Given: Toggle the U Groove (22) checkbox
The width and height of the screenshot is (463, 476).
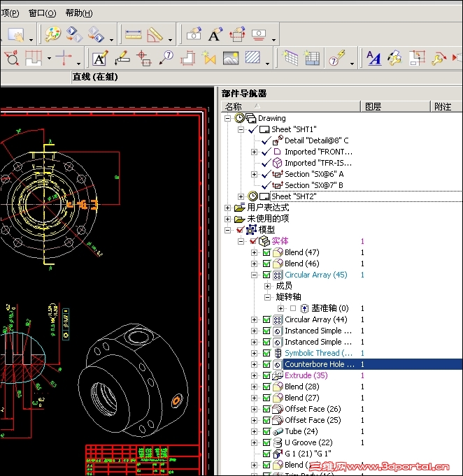Looking at the screenshot, I should point(266,442).
